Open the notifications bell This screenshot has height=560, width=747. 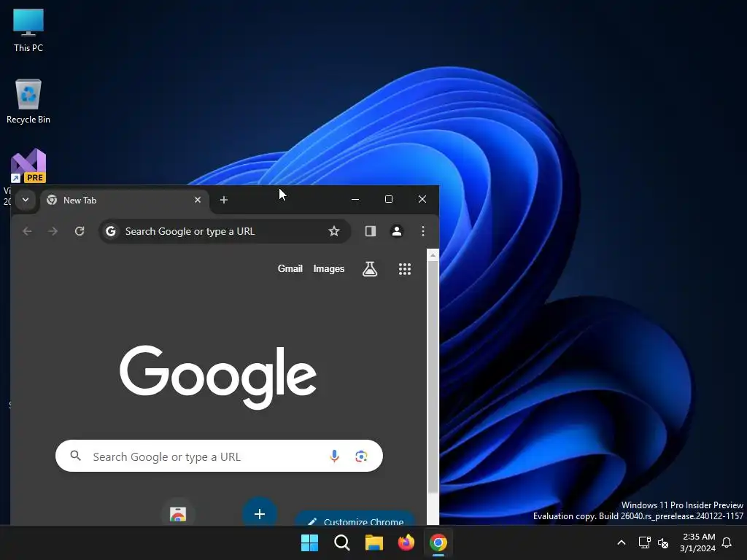tap(727, 542)
